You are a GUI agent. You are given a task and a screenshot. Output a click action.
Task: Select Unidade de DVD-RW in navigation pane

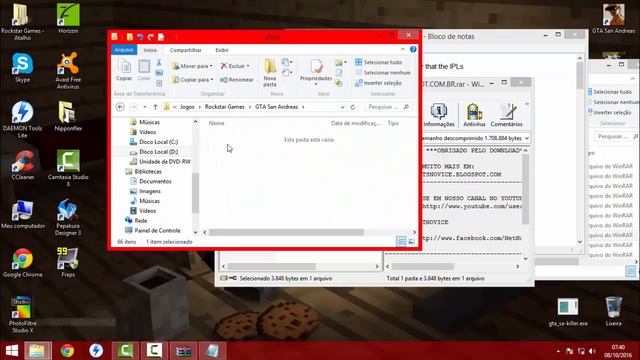point(160,161)
